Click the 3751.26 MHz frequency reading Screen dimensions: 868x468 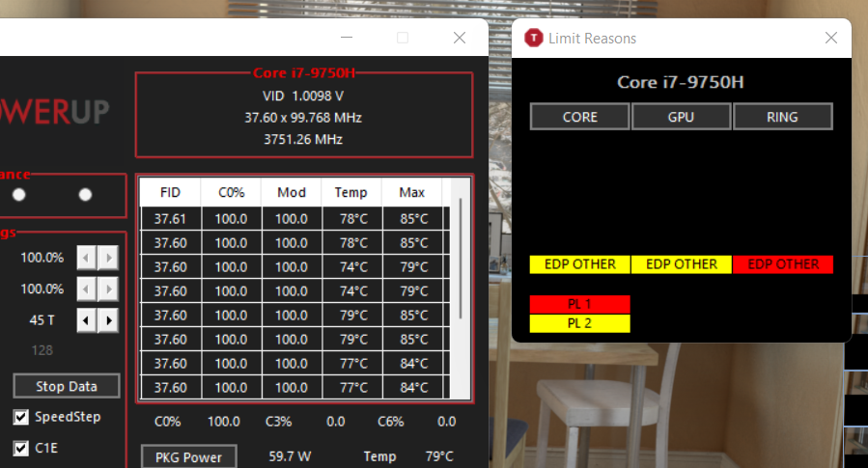tap(303, 139)
